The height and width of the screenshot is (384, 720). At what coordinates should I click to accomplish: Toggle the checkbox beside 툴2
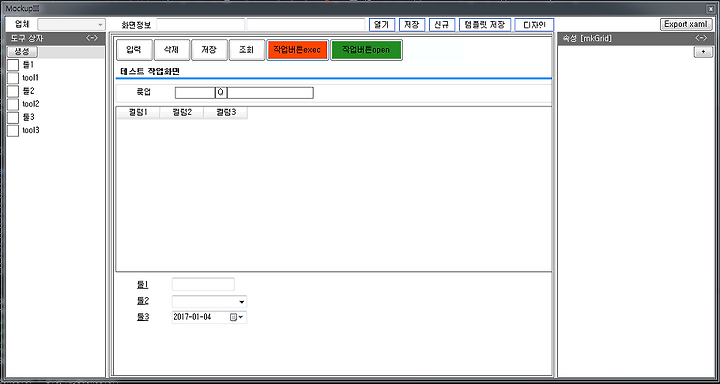[13, 91]
